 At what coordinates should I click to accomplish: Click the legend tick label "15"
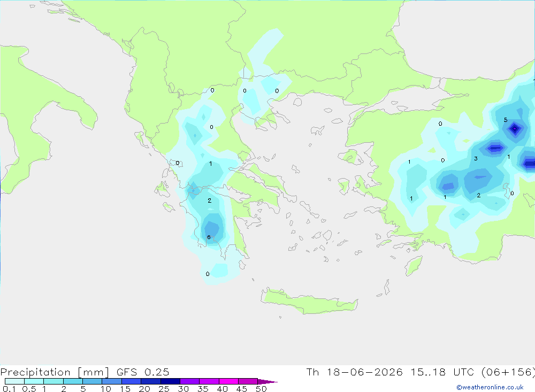coord(125,389)
